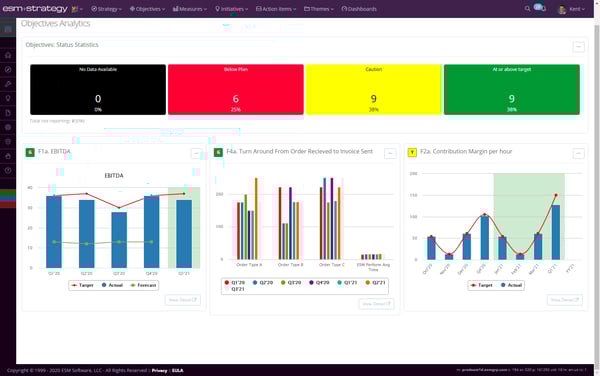Image resolution: width=600 pixels, height=376 pixels.
Task: Toggle Q1'20 series in Turn Around legend
Action: click(x=235, y=282)
